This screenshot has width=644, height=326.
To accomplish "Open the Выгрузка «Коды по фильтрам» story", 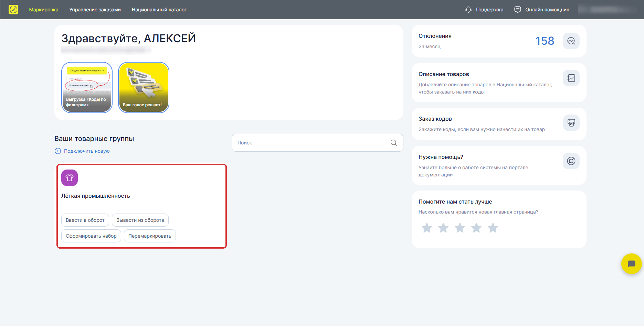I will [87, 87].
